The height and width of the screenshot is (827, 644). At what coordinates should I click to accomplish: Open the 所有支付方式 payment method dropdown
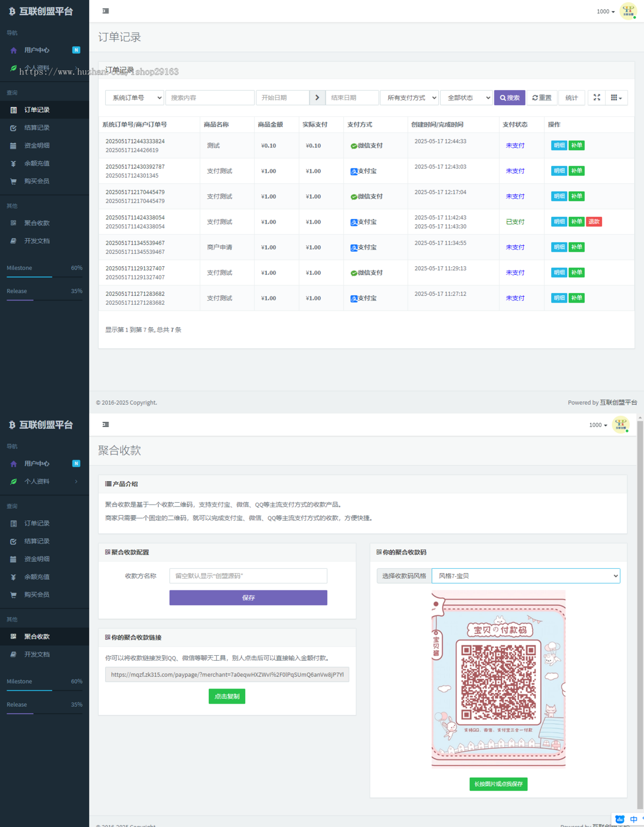410,98
